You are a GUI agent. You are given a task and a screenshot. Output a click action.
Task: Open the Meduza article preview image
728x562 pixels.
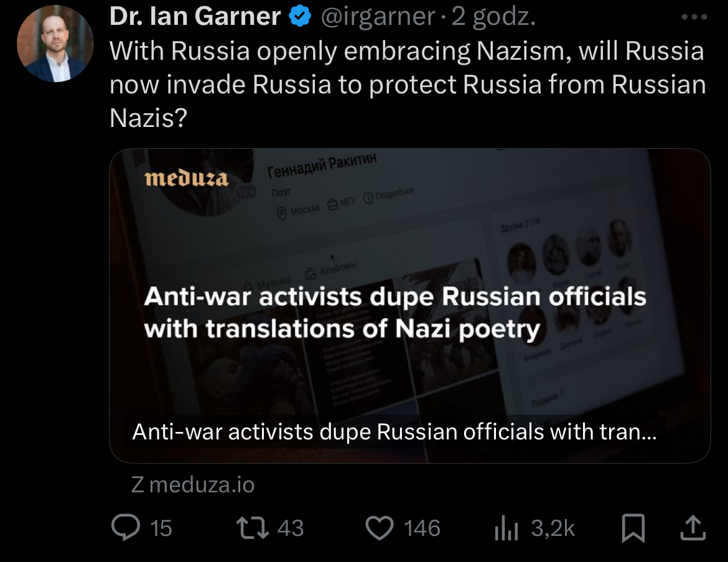point(410,306)
